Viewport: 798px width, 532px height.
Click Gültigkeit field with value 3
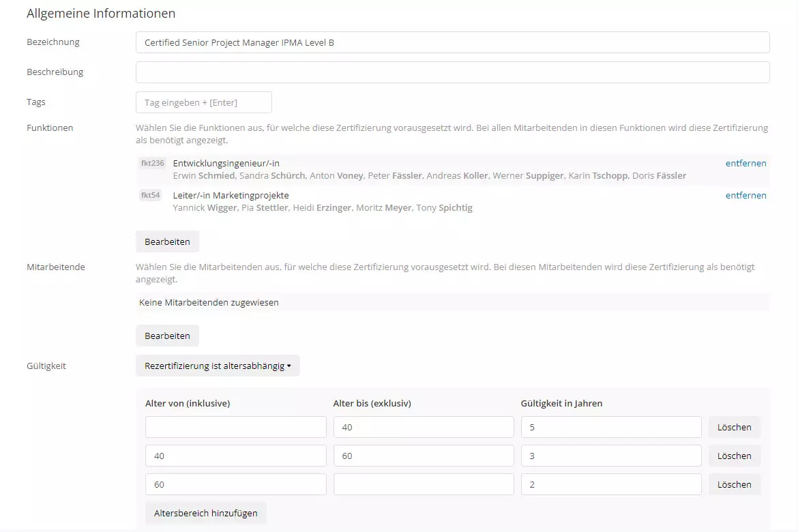[610, 456]
